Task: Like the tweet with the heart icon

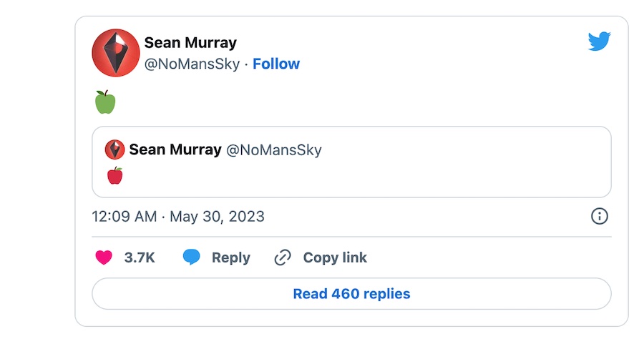Action: (x=104, y=257)
